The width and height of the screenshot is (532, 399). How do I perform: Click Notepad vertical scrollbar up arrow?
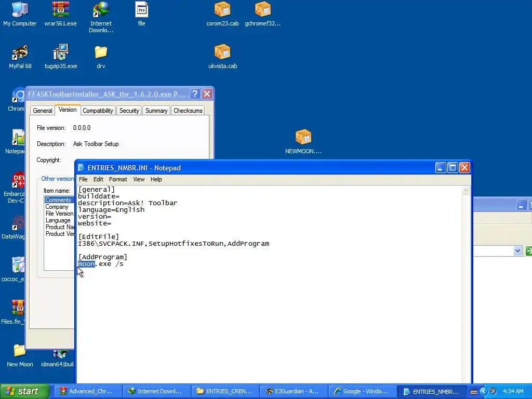coord(465,190)
